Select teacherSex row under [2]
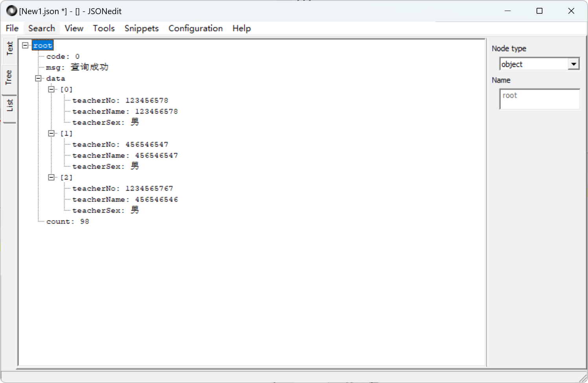The image size is (588, 383). (x=106, y=210)
